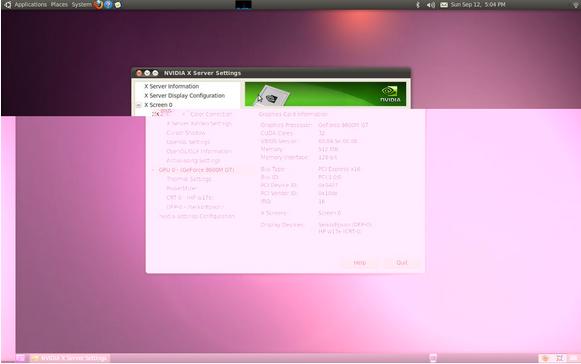Click the Help button
Screen dimensions: 581x364
(x=359, y=262)
